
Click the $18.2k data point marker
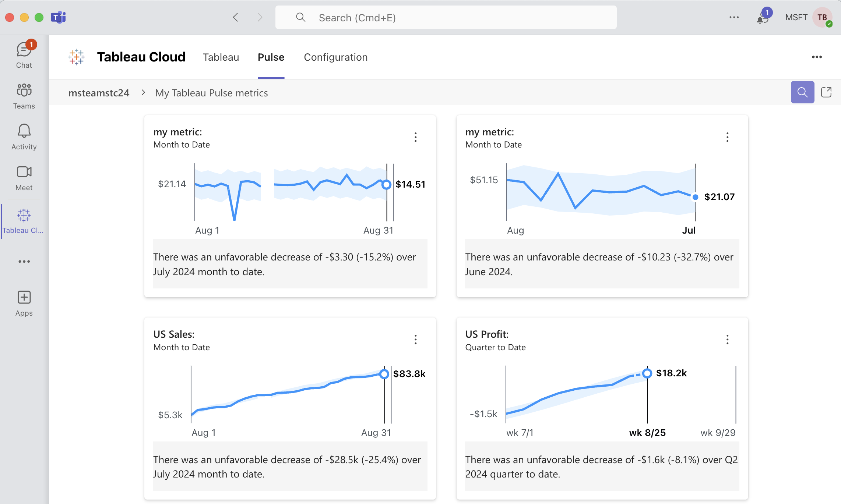[x=647, y=373]
